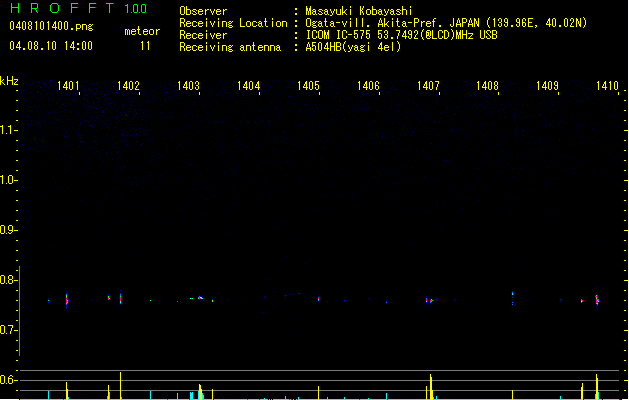This screenshot has width=629, height=400.
Task: Click the observer name Masayuki Kobayashi
Action: (x=358, y=11)
